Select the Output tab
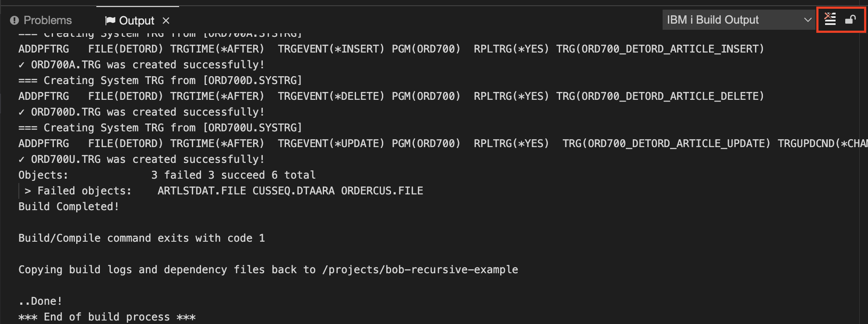Screen dimensions: 868x324 pyautogui.click(x=136, y=20)
